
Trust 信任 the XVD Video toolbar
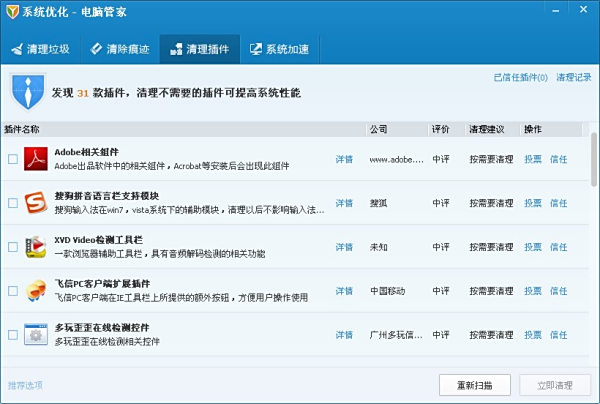(558, 247)
